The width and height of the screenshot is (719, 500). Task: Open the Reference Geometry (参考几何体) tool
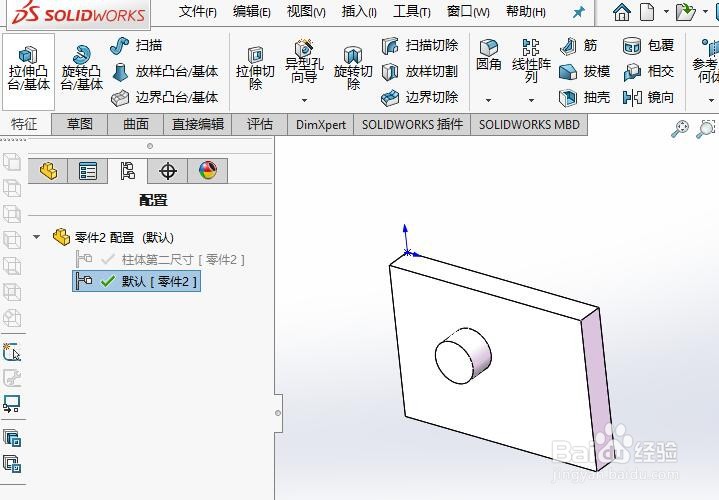pos(706,62)
